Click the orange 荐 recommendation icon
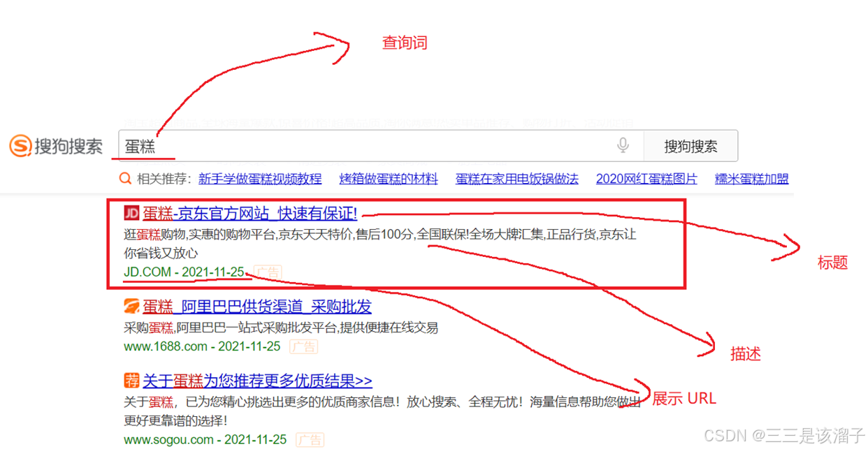Screen dimensions: 868x449 131,381
